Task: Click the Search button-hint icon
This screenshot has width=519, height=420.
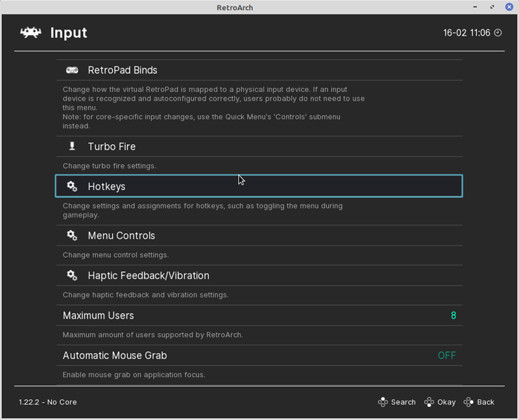Action: click(383, 402)
